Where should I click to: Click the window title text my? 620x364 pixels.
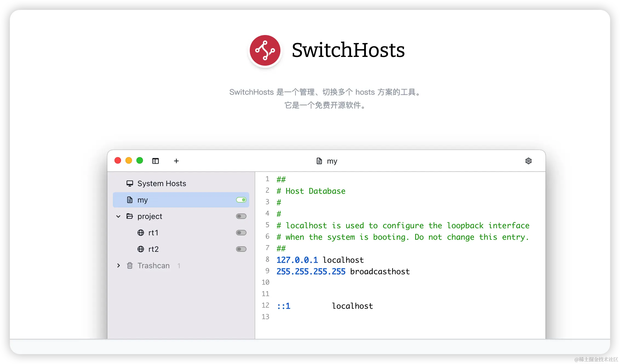[332, 161]
